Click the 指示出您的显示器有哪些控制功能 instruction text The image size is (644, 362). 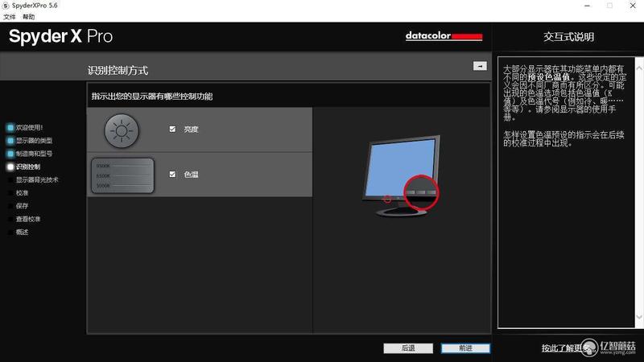[152, 97]
